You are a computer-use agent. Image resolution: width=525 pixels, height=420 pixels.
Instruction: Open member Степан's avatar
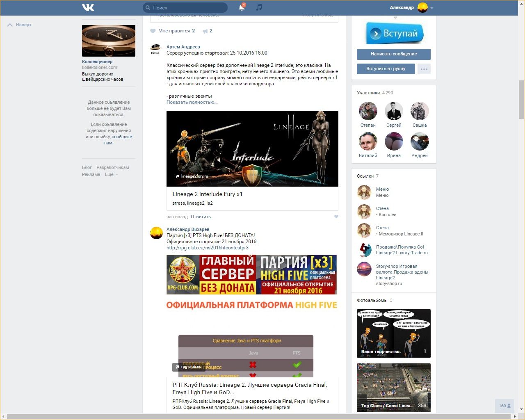pos(368,111)
